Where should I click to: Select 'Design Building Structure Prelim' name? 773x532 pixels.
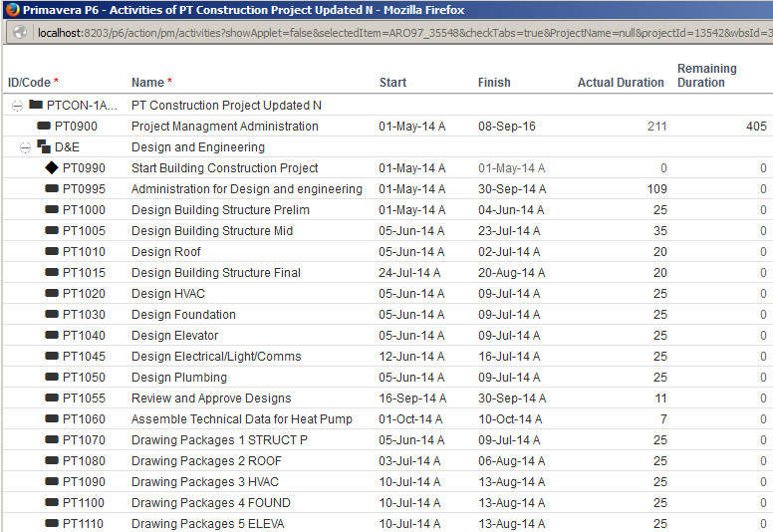coord(220,210)
